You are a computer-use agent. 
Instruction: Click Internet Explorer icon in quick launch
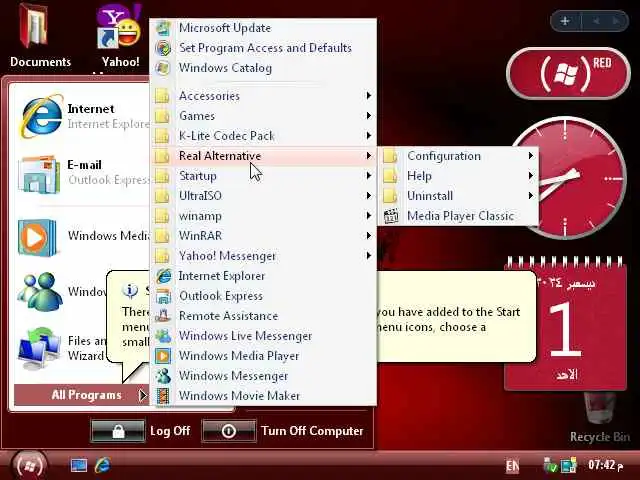point(102,465)
